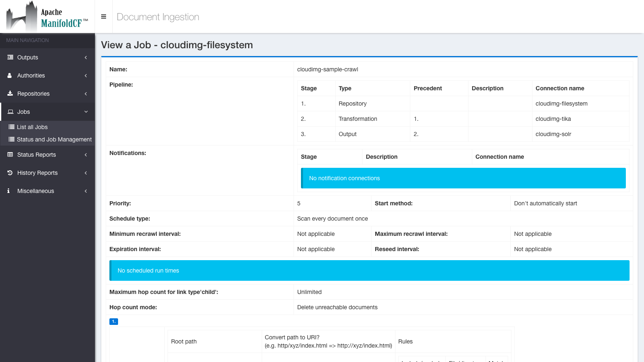Click the History Reports clock icon

10,173
